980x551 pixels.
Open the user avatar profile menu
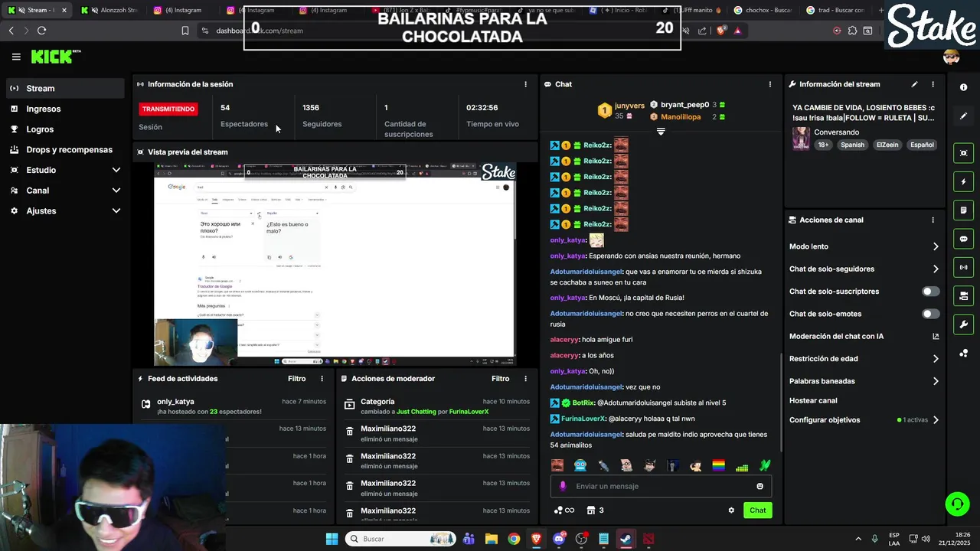click(952, 57)
